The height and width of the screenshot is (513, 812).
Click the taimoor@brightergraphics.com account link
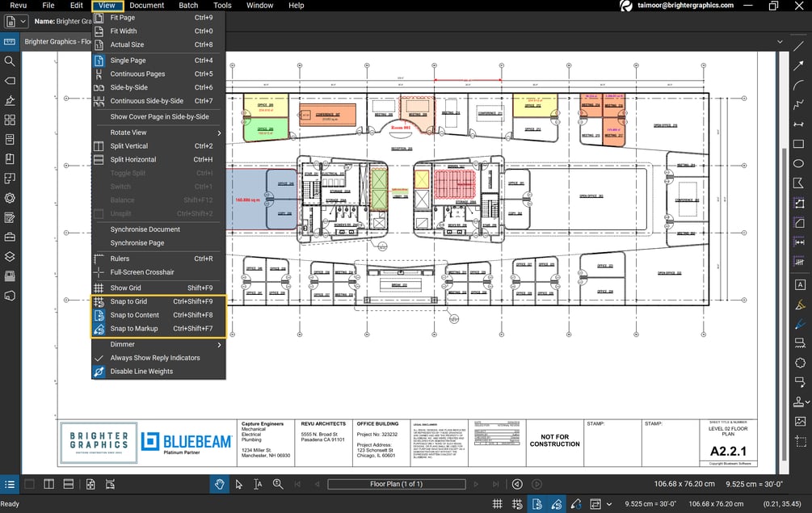(684, 6)
